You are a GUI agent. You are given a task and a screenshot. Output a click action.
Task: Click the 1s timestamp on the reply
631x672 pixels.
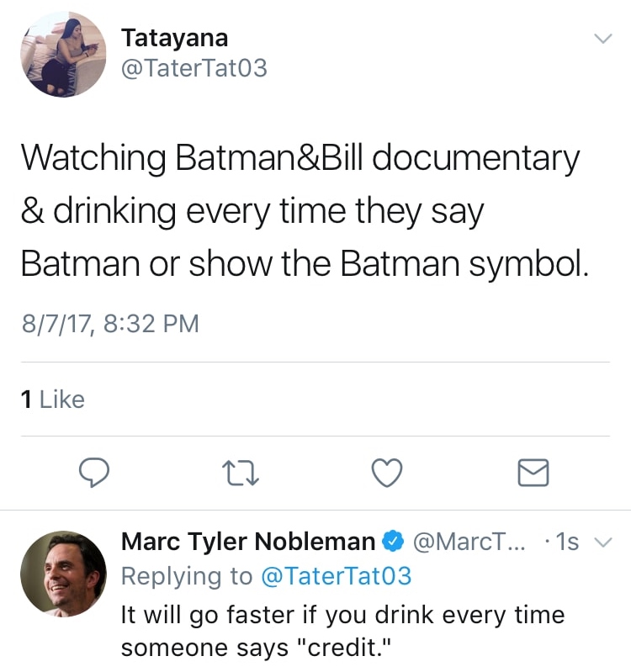567,542
